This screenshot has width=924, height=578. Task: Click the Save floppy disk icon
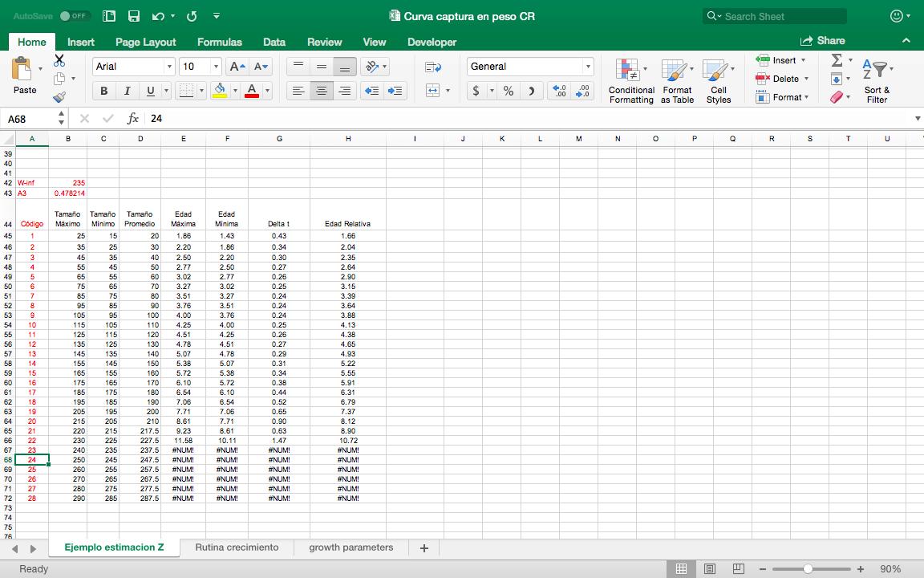134,17
